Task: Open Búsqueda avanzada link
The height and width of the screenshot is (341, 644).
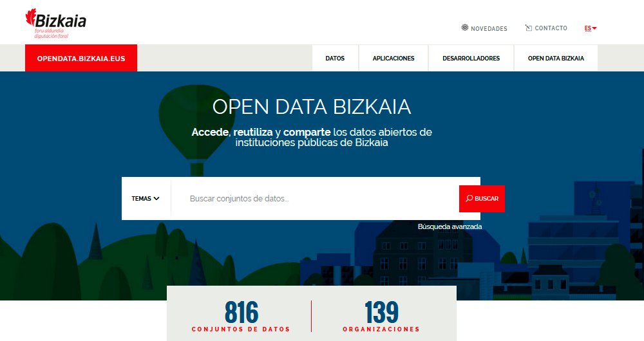Action: (450, 226)
